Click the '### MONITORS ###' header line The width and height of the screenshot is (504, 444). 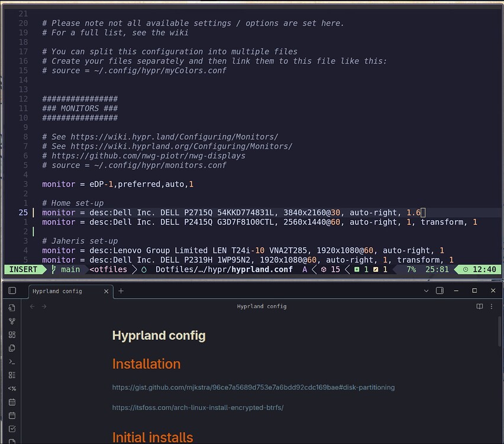click(80, 108)
